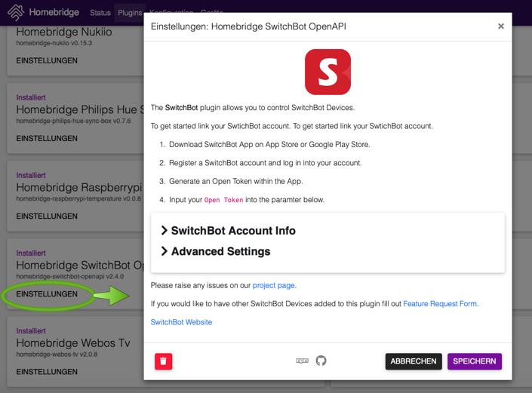
Task: Open the Feature Request Form link
Action: tap(440, 304)
